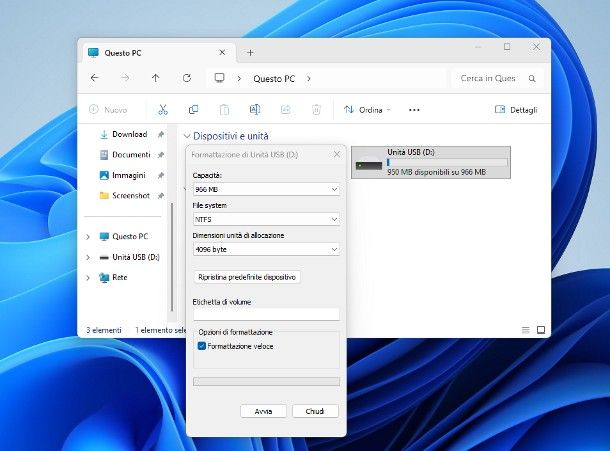Go up one folder with Up arrow
Image resolution: width=610 pixels, height=451 pixels.
[x=155, y=78]
